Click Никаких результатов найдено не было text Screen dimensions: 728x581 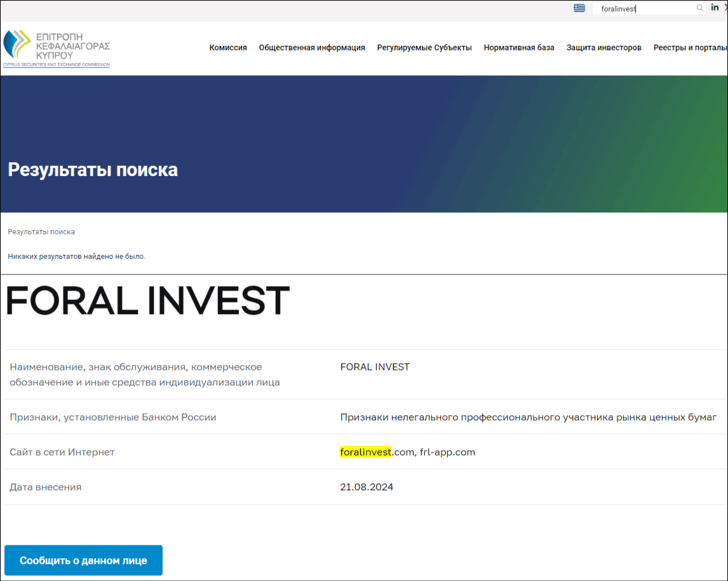point(77,256)
